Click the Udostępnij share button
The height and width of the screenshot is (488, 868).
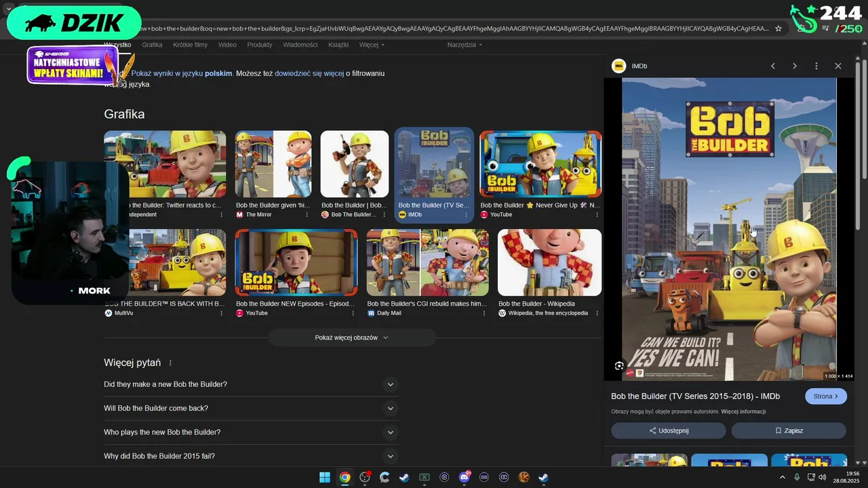click(669, 430)
